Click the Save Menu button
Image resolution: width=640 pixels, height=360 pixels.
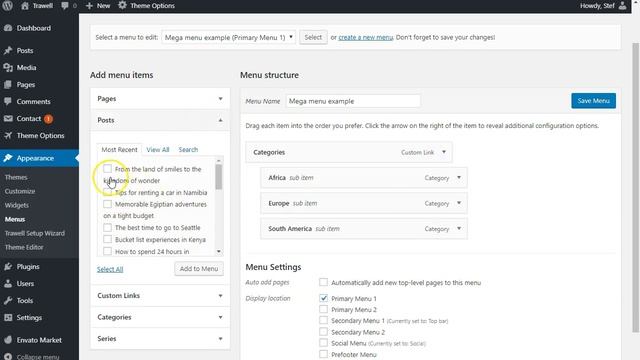[593, 101]
